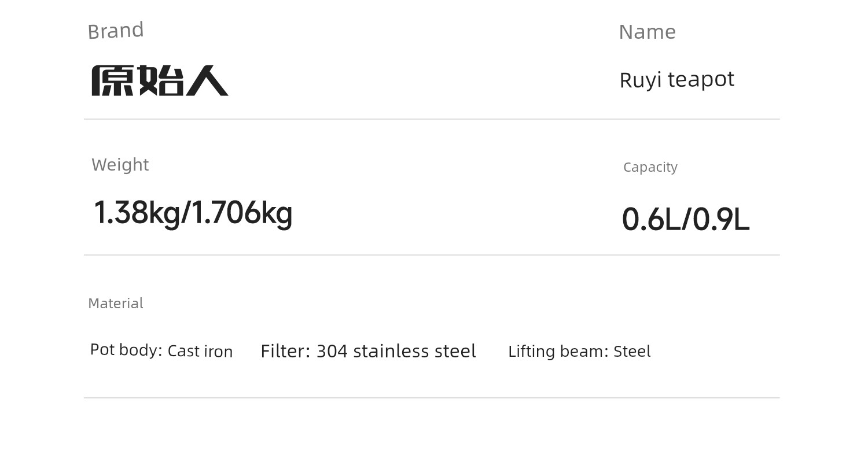Click the Steel value after Lifting beam
Image resolution: width=868 pixels, height=458 pixels.
632,352
